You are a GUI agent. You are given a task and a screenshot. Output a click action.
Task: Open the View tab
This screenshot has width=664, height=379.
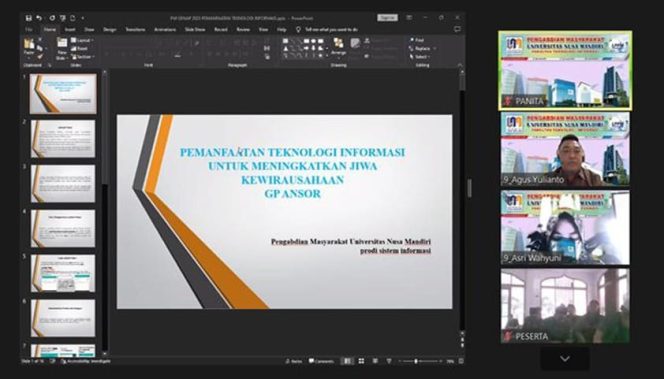click(x=263, y=30)
